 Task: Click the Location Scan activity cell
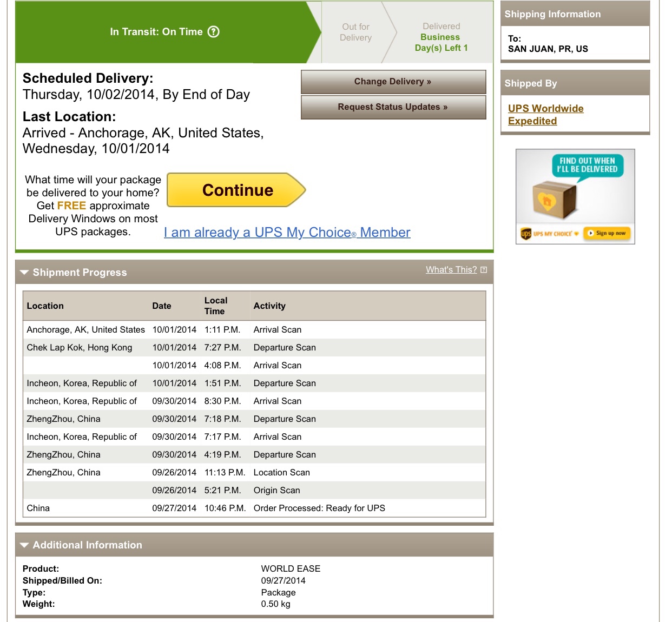pyautogui.click(x=282, y=473)
